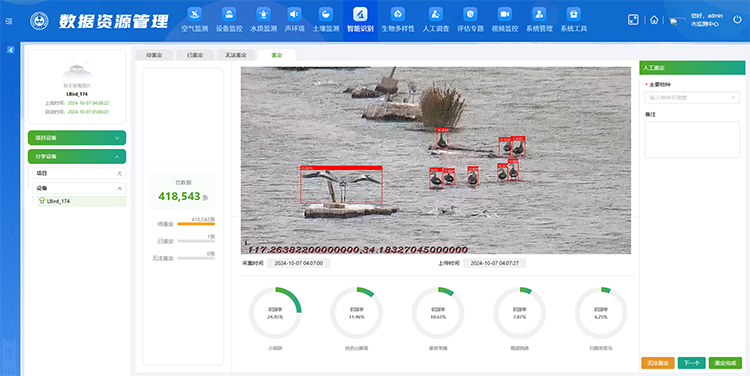Click inside the 备注 remarks text box

tap(692, 140)
